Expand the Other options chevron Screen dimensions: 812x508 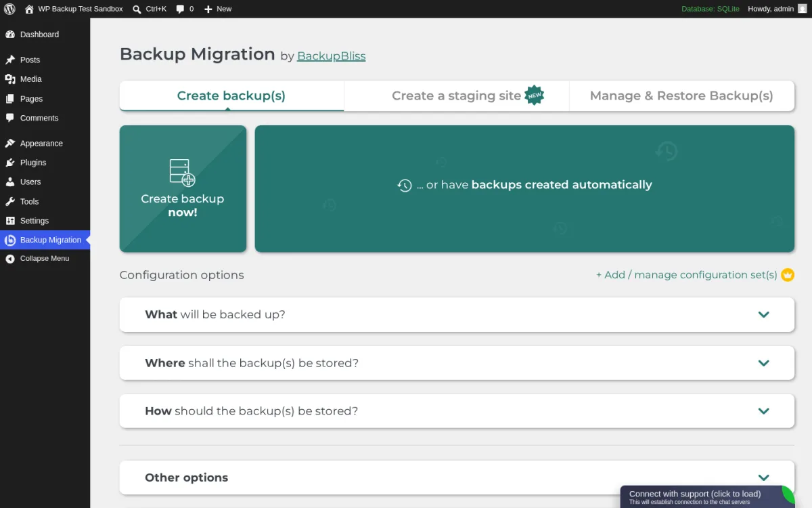[x=764, y=478]
